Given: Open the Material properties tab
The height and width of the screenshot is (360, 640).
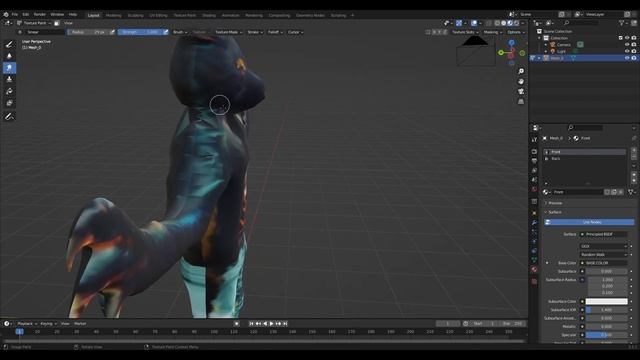Looking at the screenshot, I should click(x=534, y=269).
